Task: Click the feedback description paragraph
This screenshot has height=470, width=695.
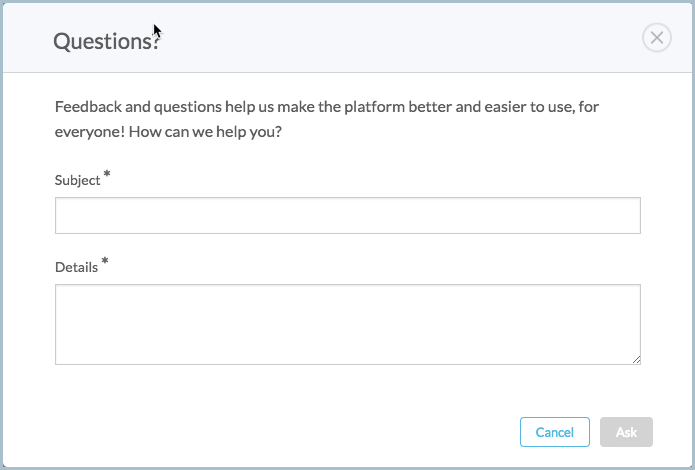Action: coord(327,119)
